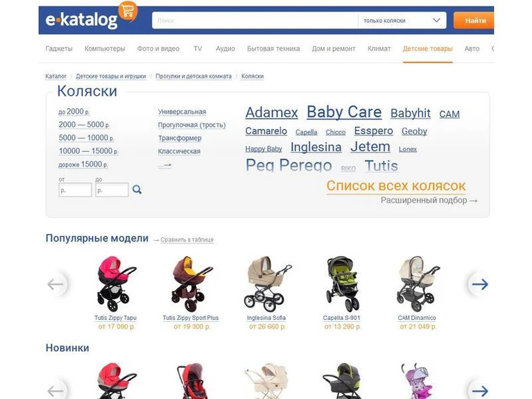This screenshot has width=532, height=399.
Task: Switch to the Бытовая техника tab
Action: pos(273,49)
